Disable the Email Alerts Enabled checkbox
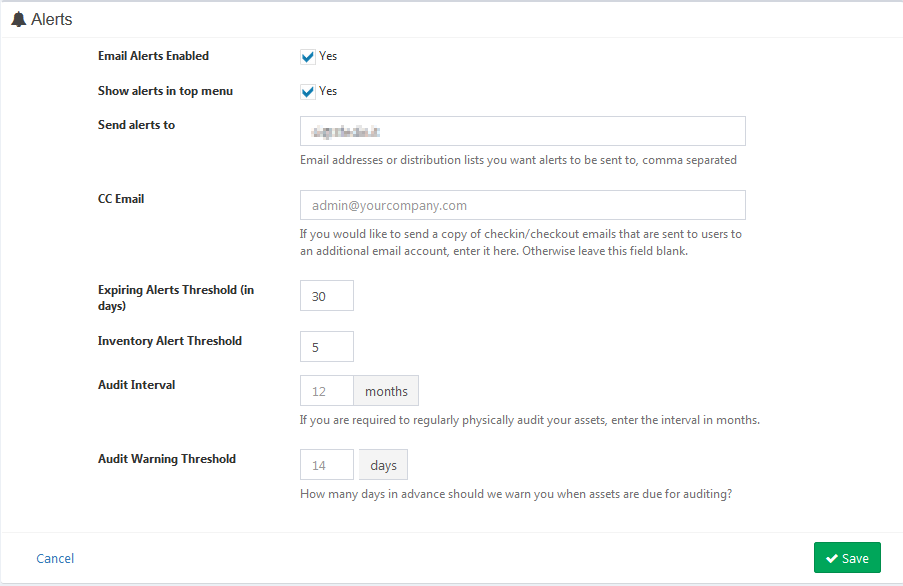Screen dimensions: 903x586 coord(307,56)
